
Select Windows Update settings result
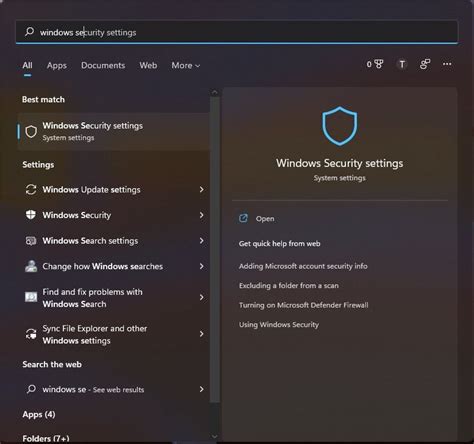coord(115,190)
